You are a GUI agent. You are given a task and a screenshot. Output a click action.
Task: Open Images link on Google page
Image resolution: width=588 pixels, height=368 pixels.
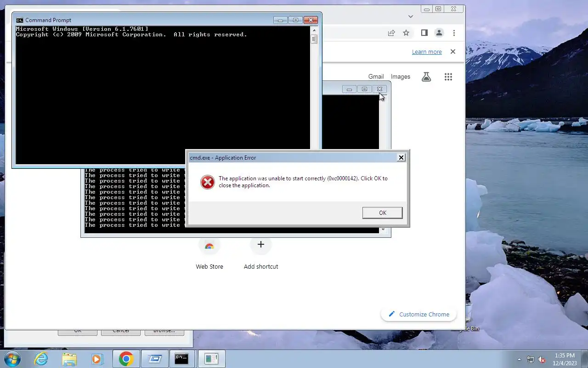[x=401, y=77]
